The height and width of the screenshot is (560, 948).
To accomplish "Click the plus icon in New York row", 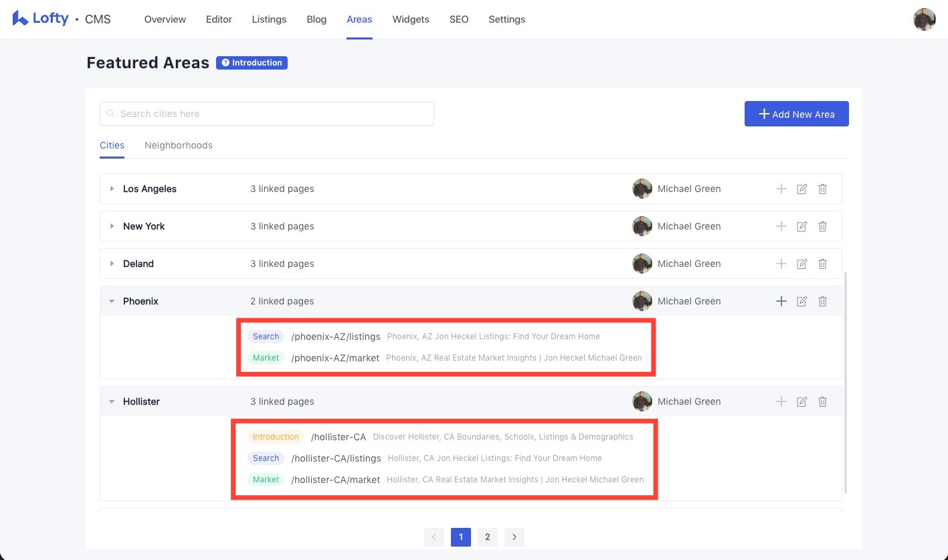I will (x=781, y=227).
